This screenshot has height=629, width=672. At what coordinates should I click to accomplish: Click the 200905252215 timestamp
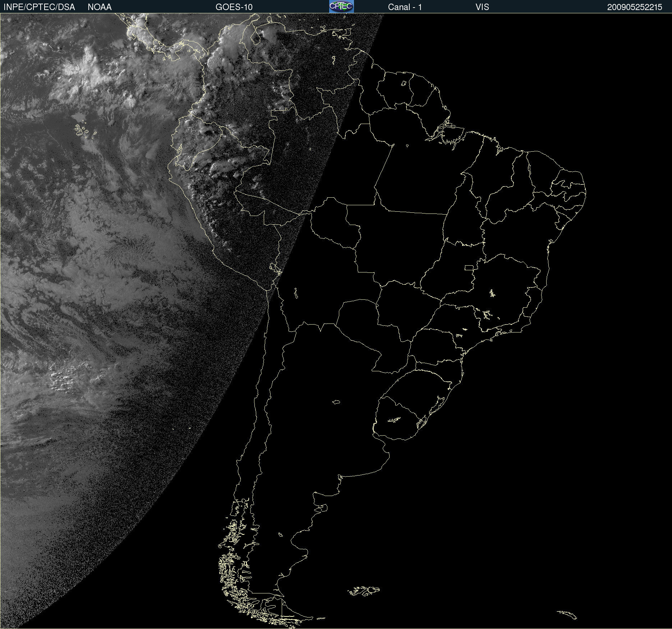(x=635, y=7)
